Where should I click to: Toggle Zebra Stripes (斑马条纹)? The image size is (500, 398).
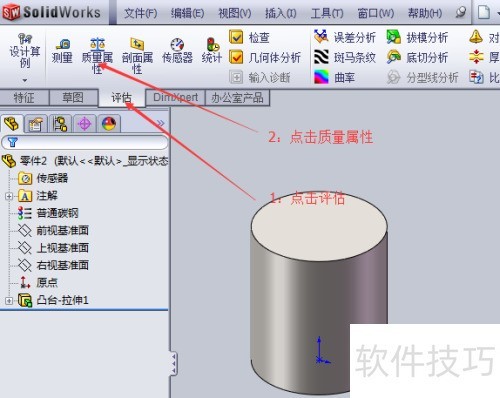(x=345, y=57)
